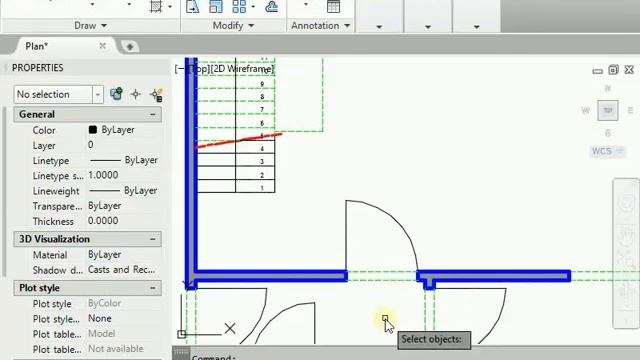The image size is (640, 360).
Task: Collapse the General properties section
Action: tap(153, 114)
